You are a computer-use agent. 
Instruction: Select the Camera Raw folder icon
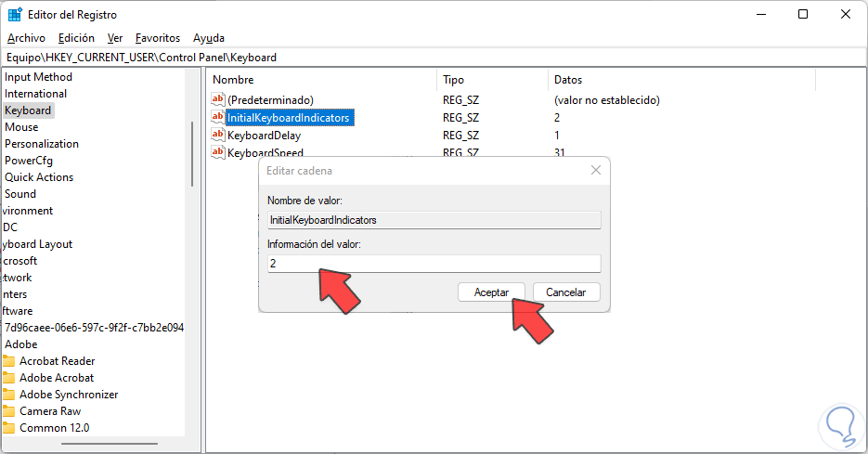click(9, 410)
